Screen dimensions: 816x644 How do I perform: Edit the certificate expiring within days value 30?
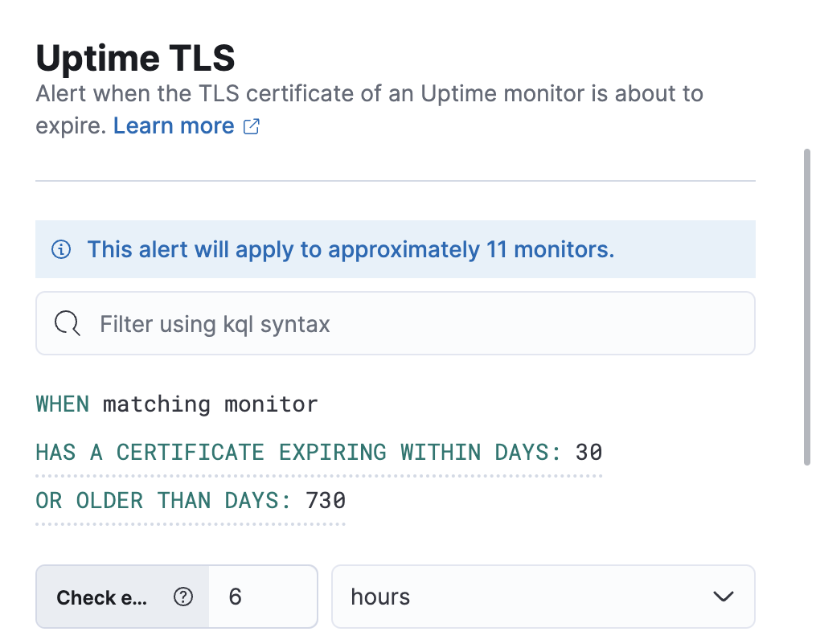(588, 452)
